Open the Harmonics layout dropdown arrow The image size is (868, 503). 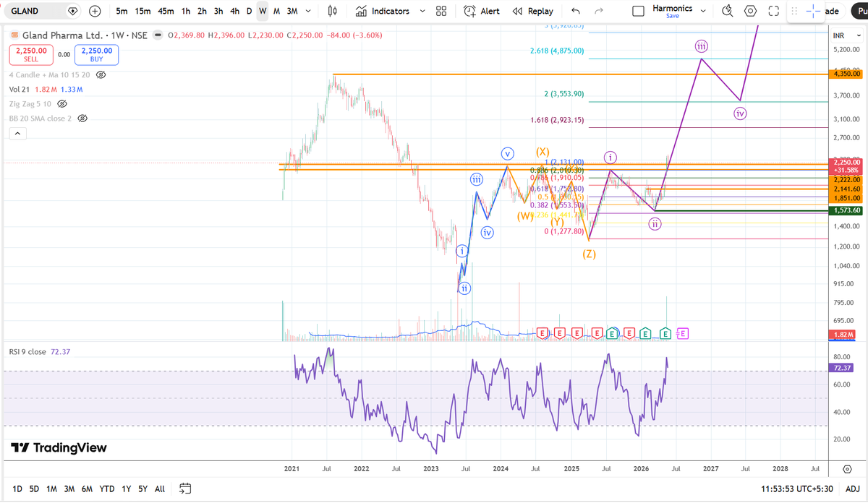[x=702, y=11]
